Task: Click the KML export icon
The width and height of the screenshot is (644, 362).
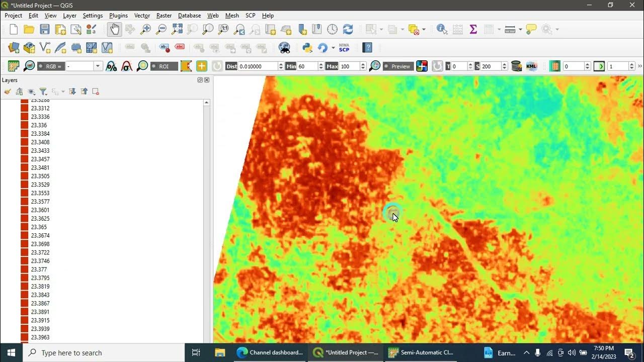Action: coord(531,66)
